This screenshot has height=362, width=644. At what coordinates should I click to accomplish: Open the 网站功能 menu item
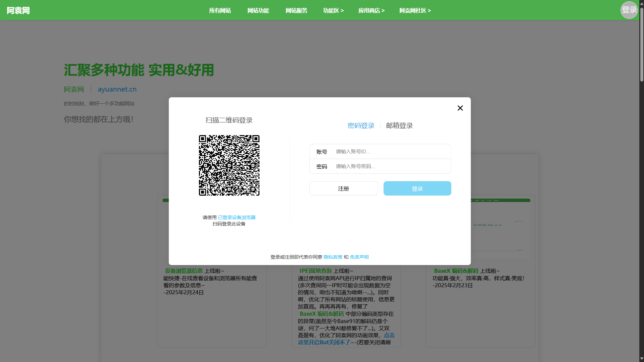click(258, 10)
